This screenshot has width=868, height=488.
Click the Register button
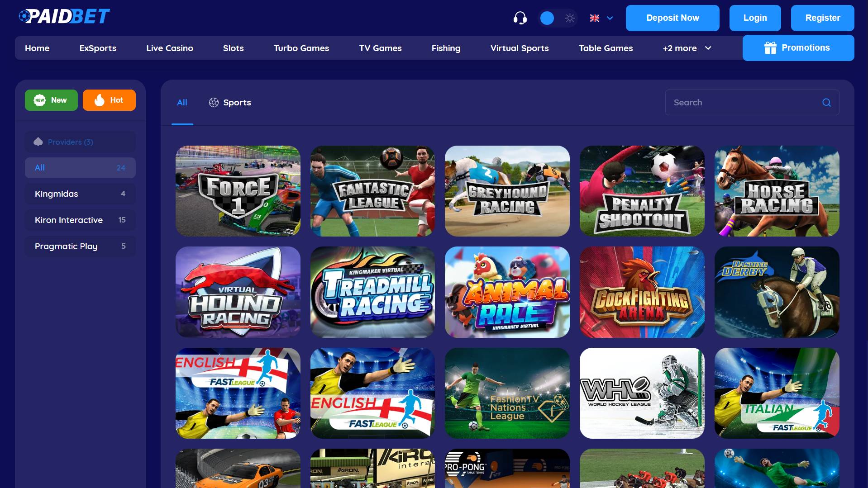(x=822, y=18)
